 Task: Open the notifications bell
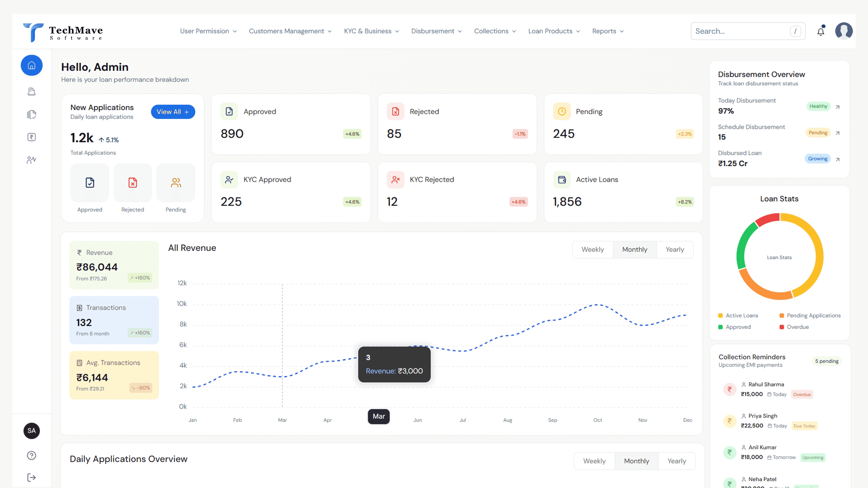click(821, 31)
